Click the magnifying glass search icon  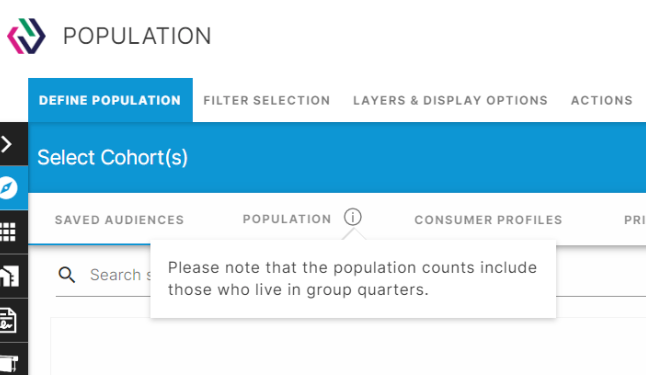pyautogui.click(x=67, y=274)
